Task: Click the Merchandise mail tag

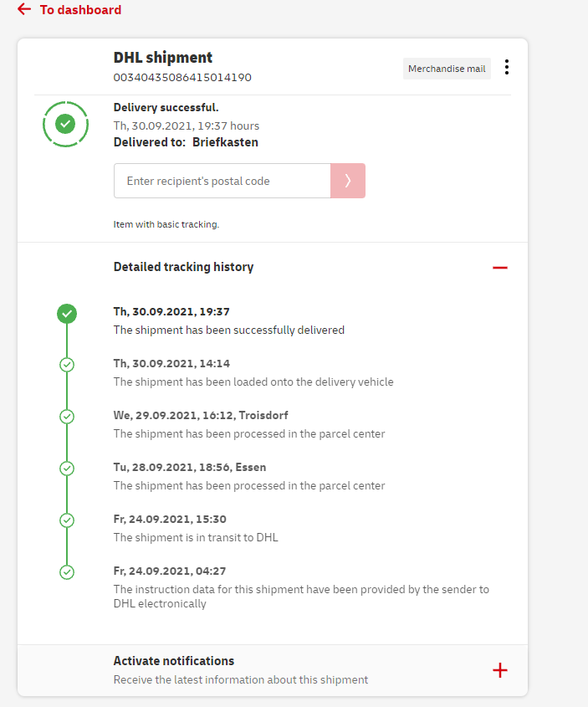Action: click(447, 69)
